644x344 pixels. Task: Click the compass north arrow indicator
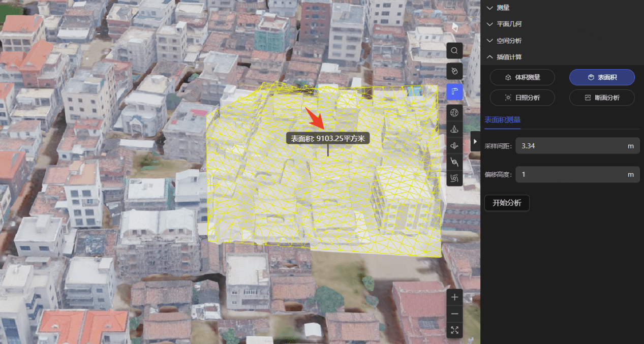pyautogui.click(x=455, y=27)
